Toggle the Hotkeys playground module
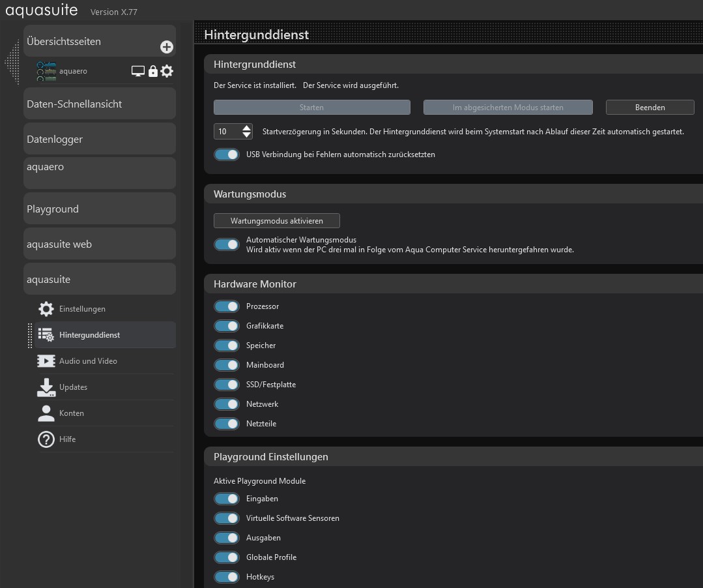 click(x=227, y=577)
